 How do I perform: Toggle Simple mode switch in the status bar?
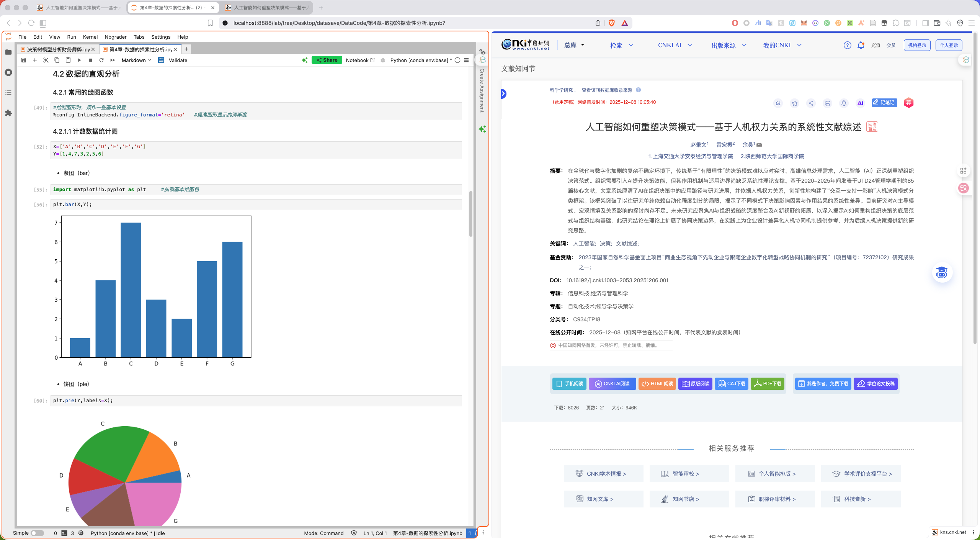pos(37,533)
